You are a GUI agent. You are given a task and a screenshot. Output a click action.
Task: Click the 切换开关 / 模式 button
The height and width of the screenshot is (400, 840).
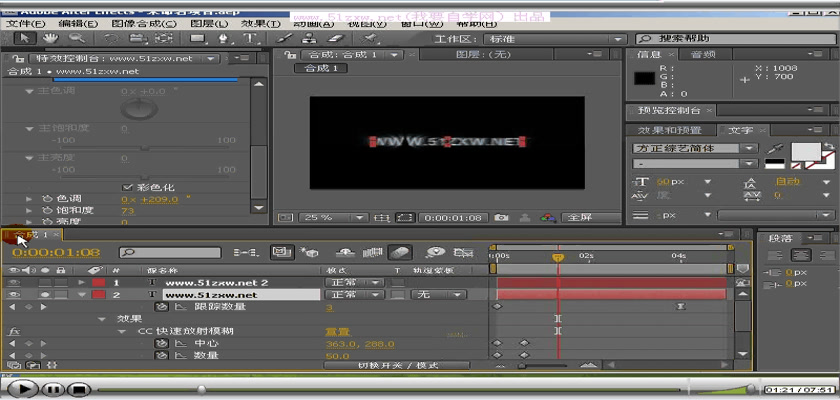tap(397, 365)
